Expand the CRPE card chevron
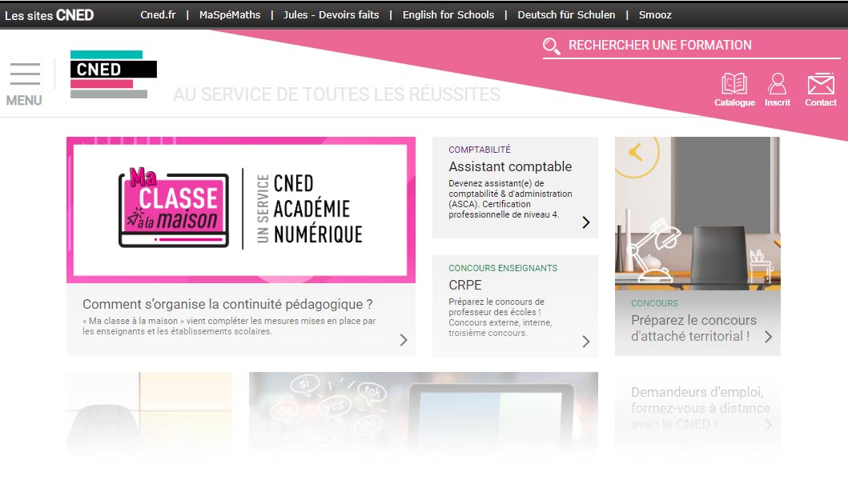Viewport: 848px width, 504px height. pyautogui.click(x=585, y=342)
